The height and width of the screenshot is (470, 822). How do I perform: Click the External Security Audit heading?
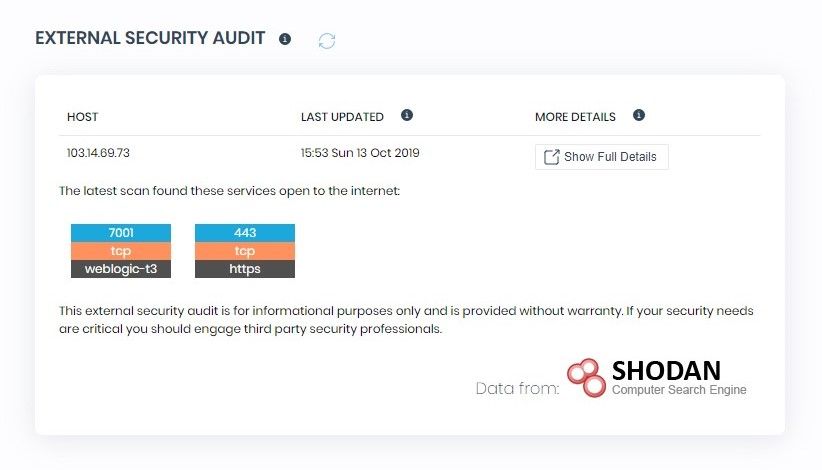point(150,38)
